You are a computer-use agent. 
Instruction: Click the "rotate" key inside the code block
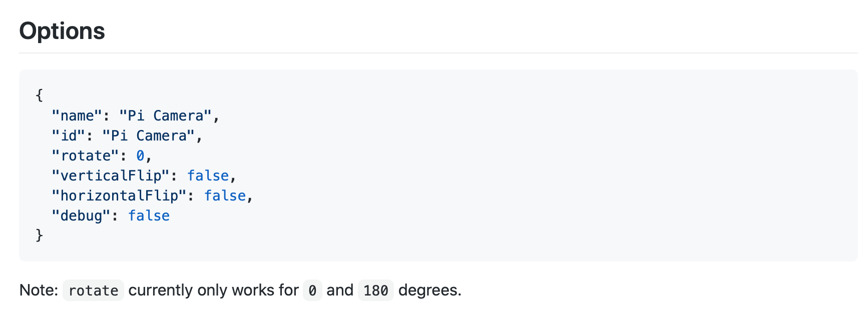[x=86, y=155]
